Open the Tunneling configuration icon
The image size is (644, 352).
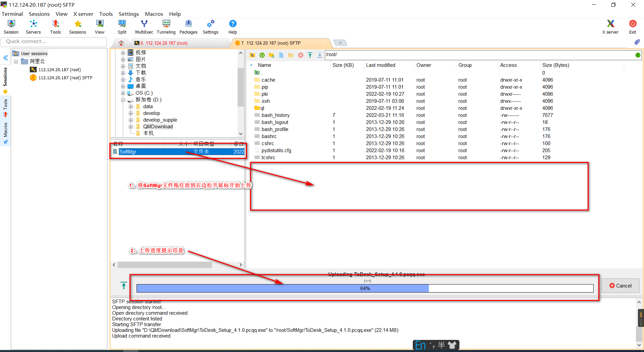(166, 27)
